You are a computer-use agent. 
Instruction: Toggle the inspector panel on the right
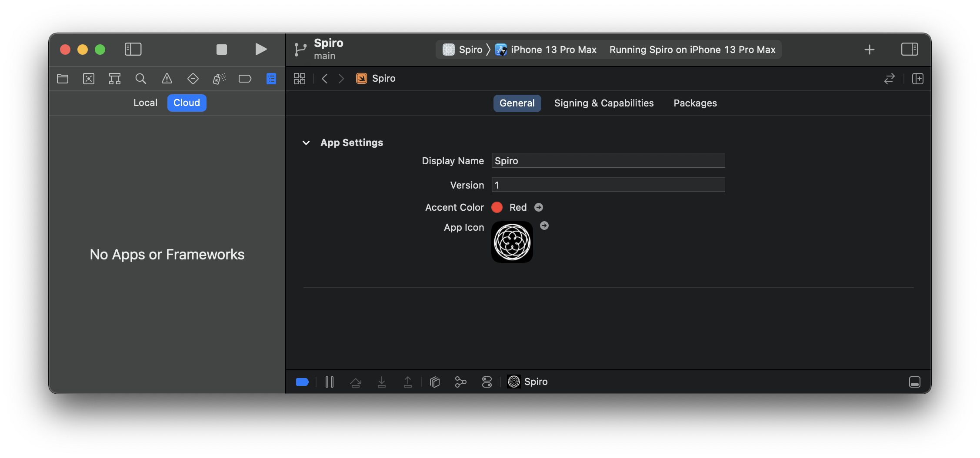point(910,49)
